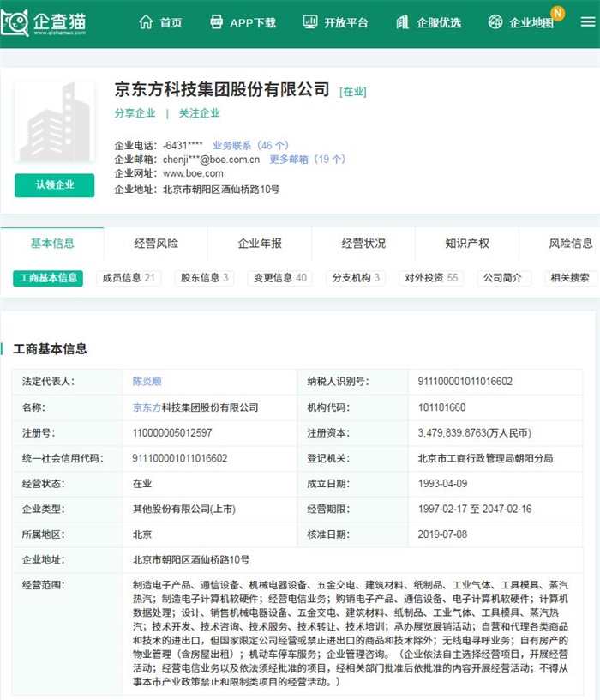Expand 业务联系 (46个) contacts

(x=251, y=146)
